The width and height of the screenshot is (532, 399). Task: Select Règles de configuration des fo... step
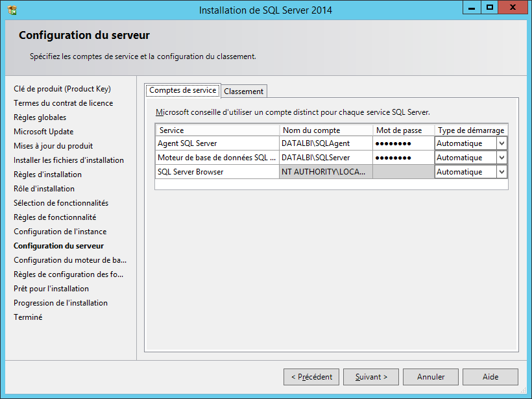click(68, 274)
